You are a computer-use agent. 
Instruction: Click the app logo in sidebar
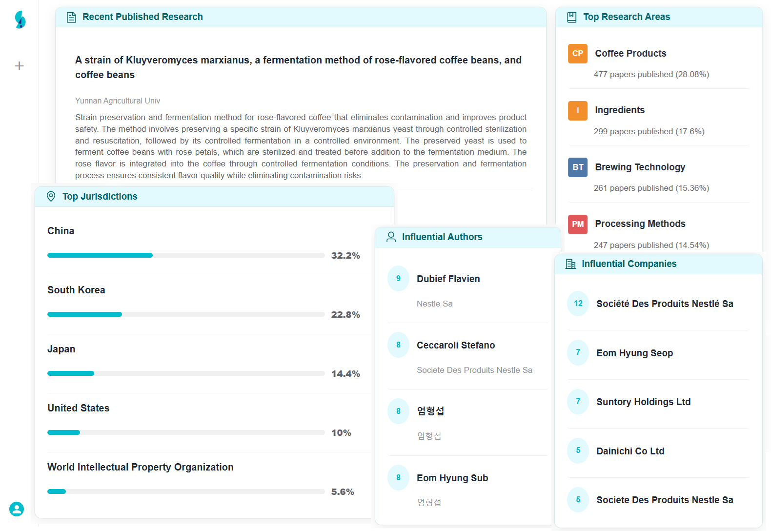(x=20, y=20)
